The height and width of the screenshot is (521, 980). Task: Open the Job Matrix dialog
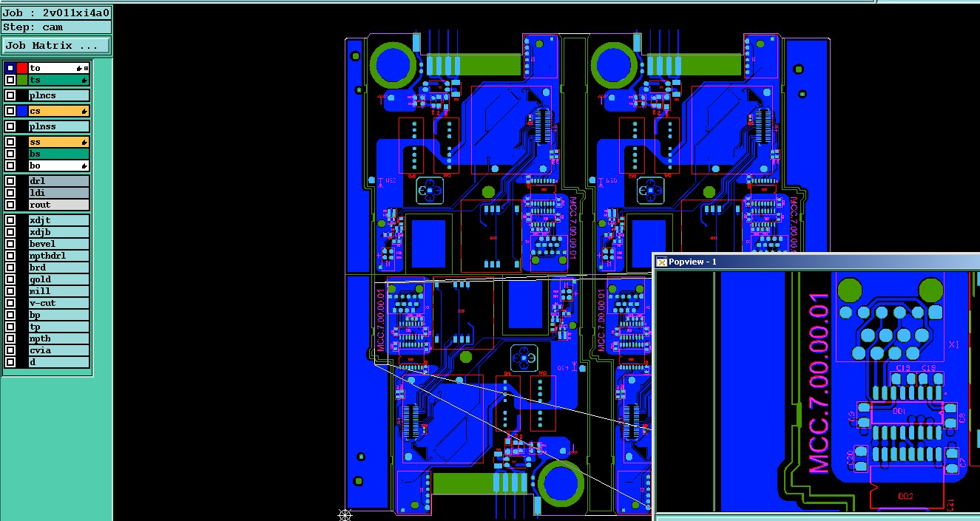56,45
